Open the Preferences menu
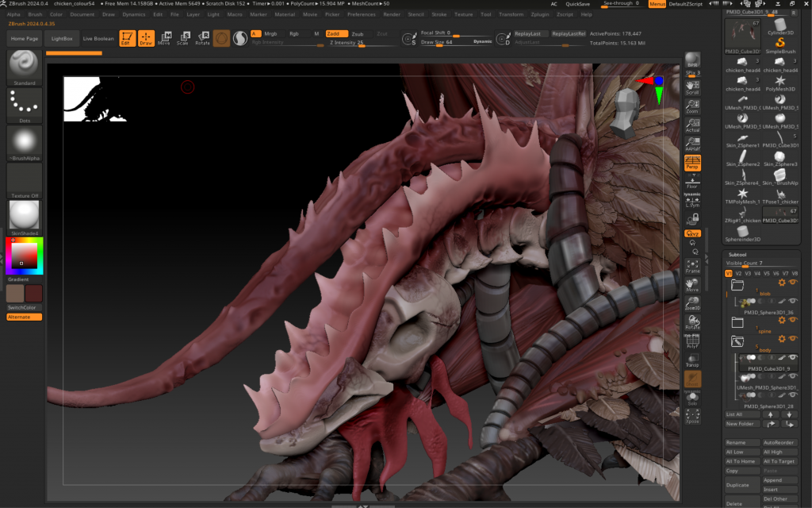Viewport: 812px width, 508px height. (361, 14)
